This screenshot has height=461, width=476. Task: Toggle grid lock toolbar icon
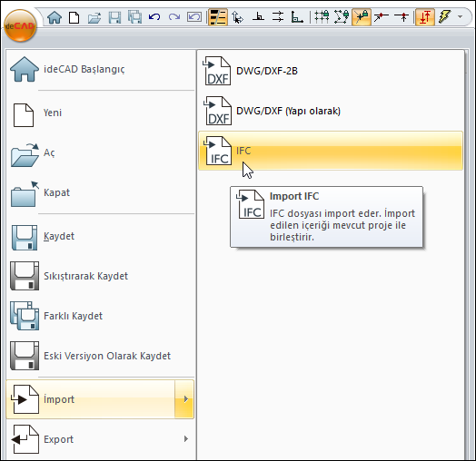pyautogui.click(x=322, y=17)
